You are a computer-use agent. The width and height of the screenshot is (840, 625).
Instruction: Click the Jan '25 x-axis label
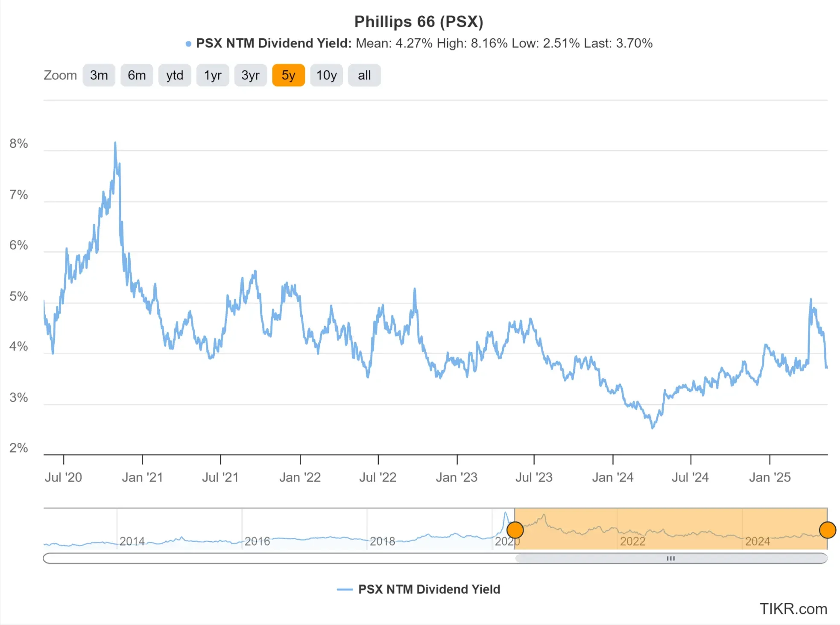tap(770, 477)
